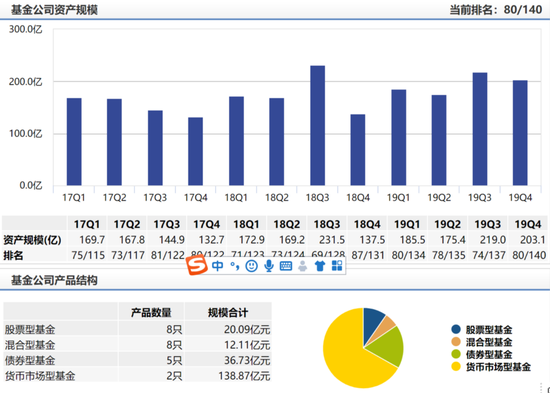
Task: Click the yellow 货币市场型基金 legend dot
Action: (456, 367)
